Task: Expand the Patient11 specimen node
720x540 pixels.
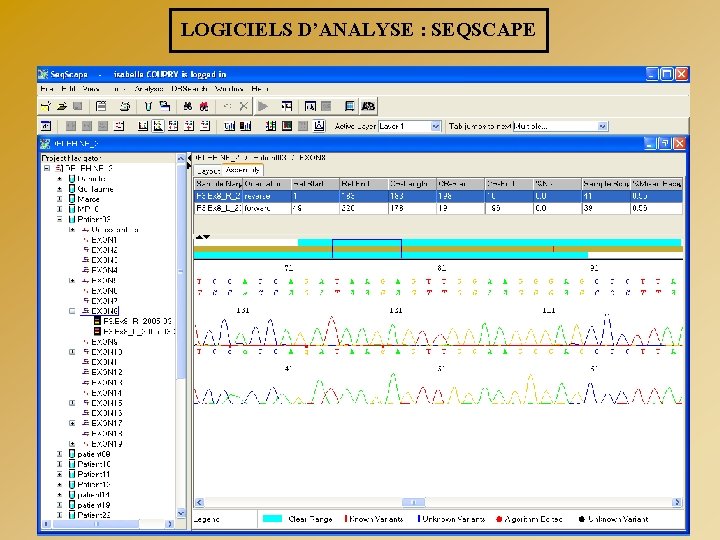Action: pos(59,474)
